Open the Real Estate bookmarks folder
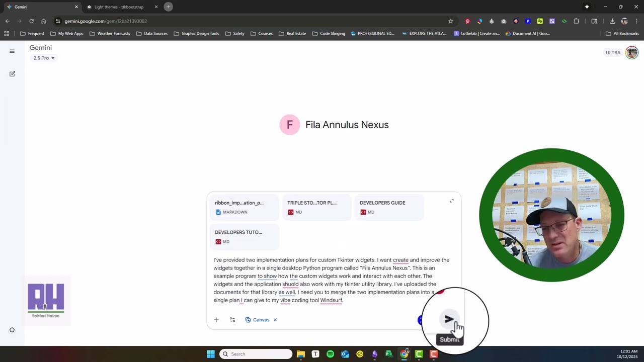The image size is (644, 362). coord(292,34)
